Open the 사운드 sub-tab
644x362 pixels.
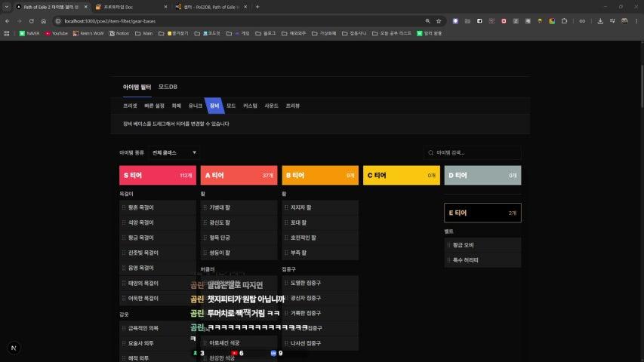[x=271, y=106]
